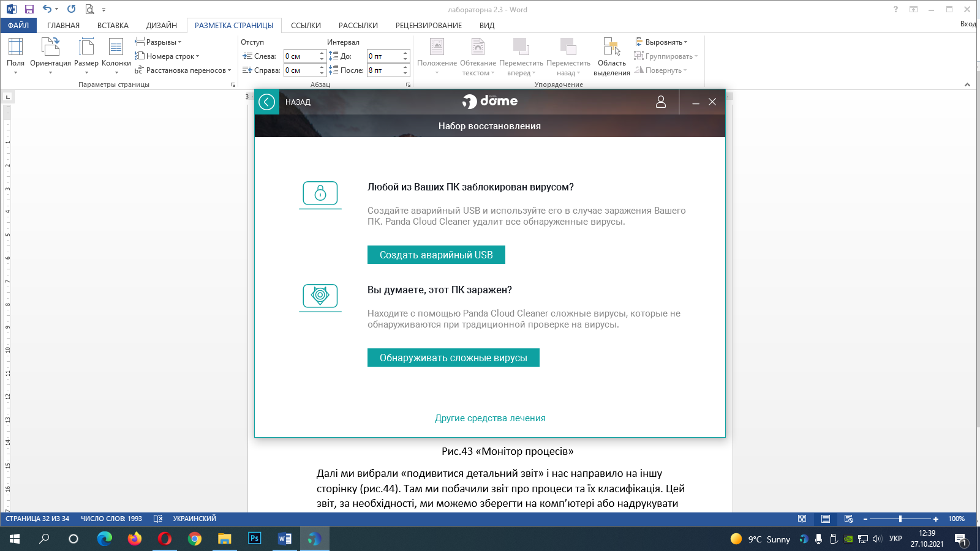Click ЧИСЛО СЛОВ: 1993 in status bar
Image resolution: width=980 pixels, height=551 pixels.
point(111,519)
